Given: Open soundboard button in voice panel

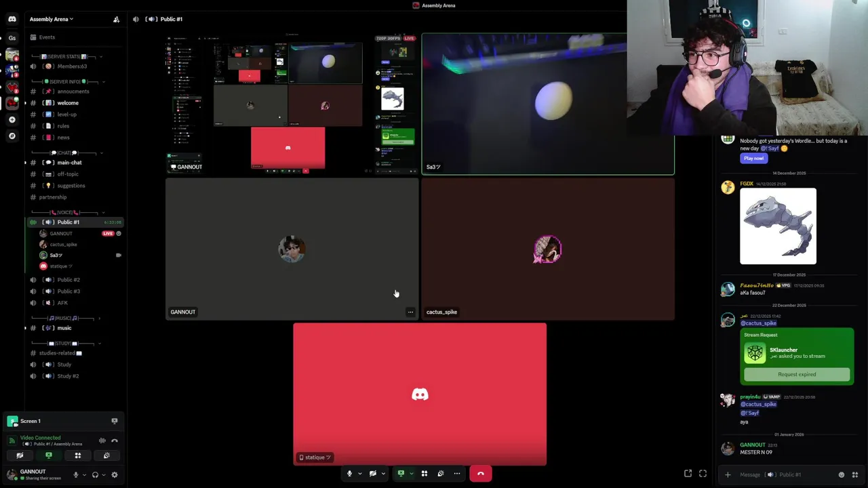Looking at the screenshot, I should pyautogui.click(x=106, y=455).
